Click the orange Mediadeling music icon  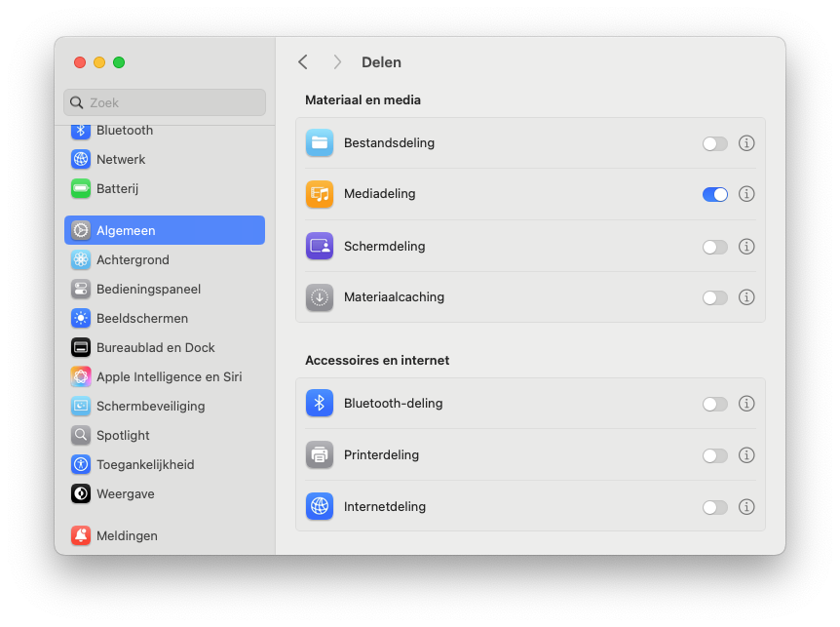[x=320, y=194]
